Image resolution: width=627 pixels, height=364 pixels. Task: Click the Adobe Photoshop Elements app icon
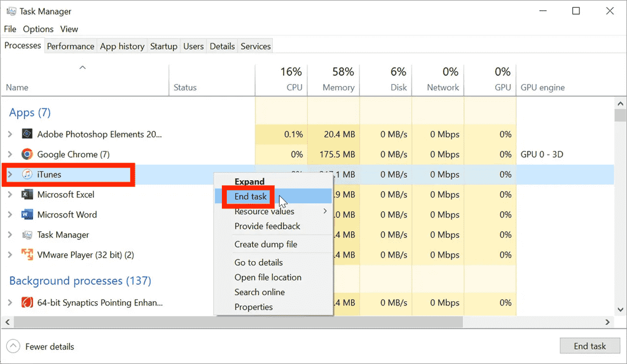click(x=27, y=134)
